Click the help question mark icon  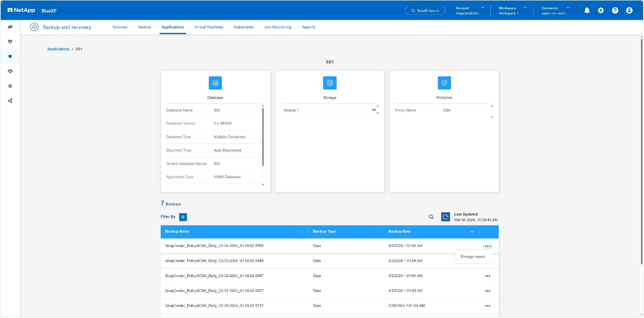pyautogui.click(x=615, y=10)
